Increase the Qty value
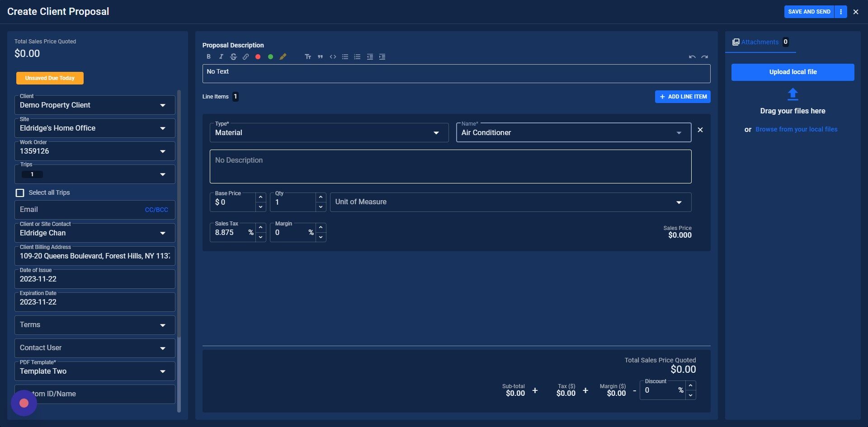 pos(321,197)
